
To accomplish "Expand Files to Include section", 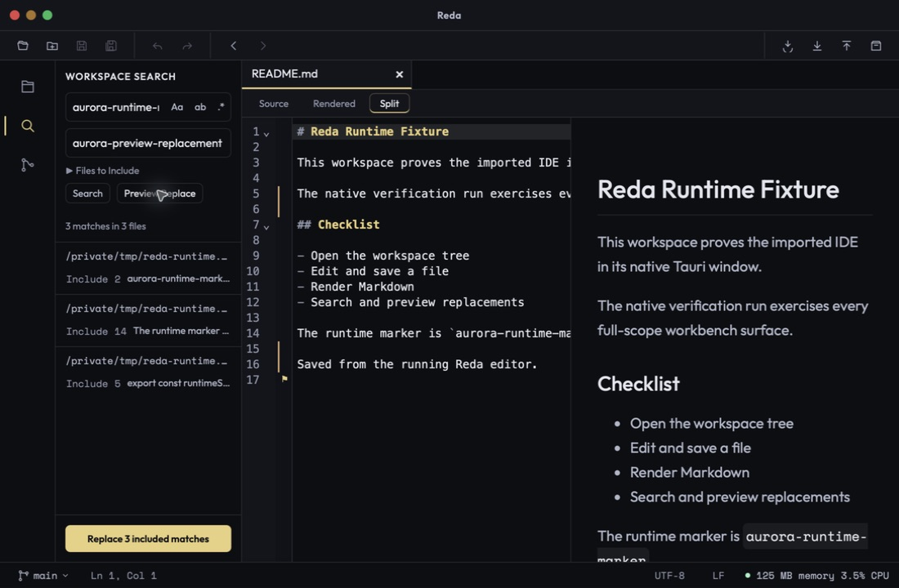I will coord(102,171).
